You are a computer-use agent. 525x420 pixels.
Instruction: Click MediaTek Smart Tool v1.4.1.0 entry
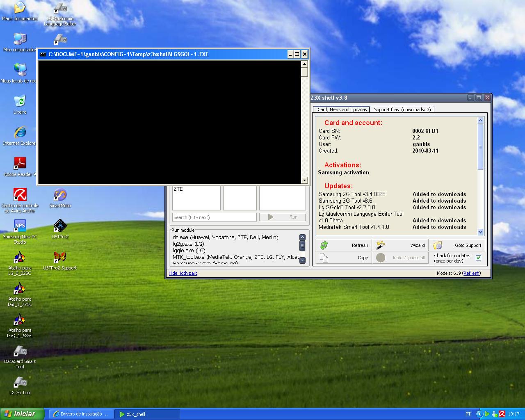pos(354,227)
